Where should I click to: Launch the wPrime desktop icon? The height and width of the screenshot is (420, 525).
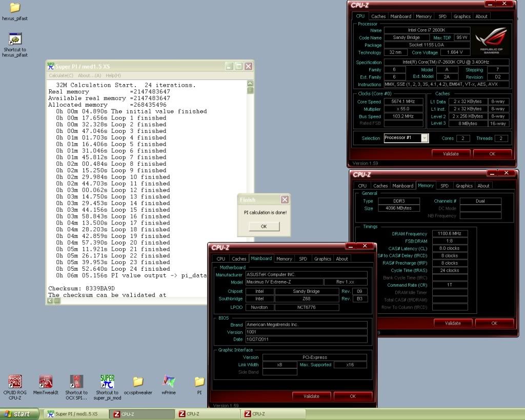tap(169, 382)
